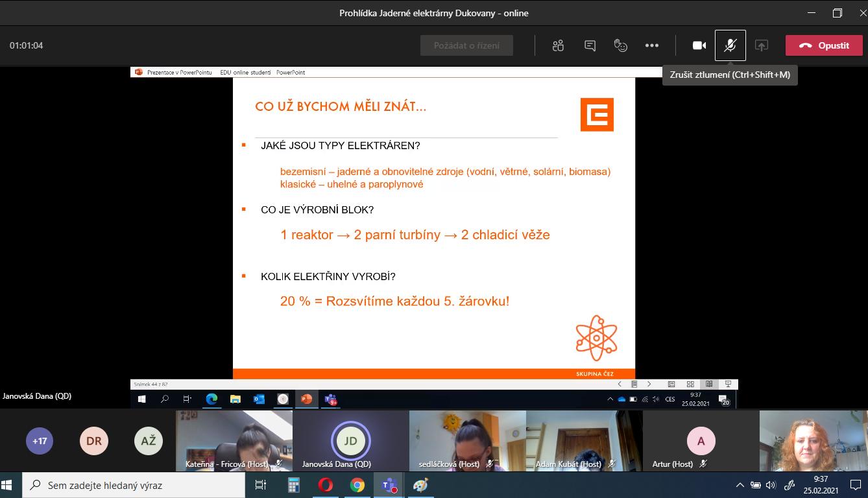This screenshot has width=868, height=498.
Task: Select the DR participant avatar
Action: coord(94,441)
